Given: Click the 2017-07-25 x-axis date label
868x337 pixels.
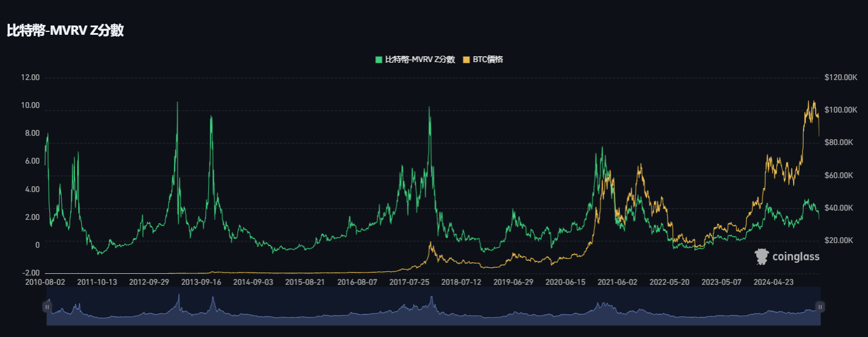Looking at the screenshot, I should click(x=409, y=282).
